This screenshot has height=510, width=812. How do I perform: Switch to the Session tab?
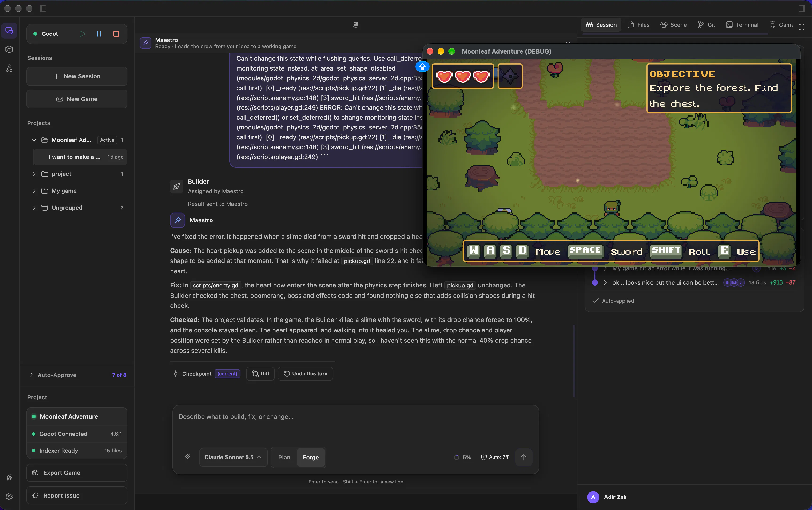[601, 25]
